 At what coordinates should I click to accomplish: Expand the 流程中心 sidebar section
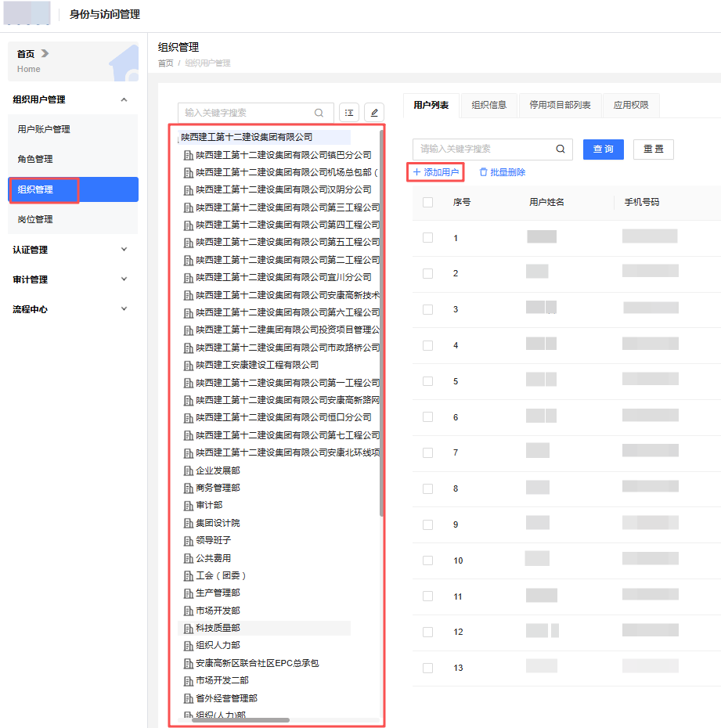(124, 309)
